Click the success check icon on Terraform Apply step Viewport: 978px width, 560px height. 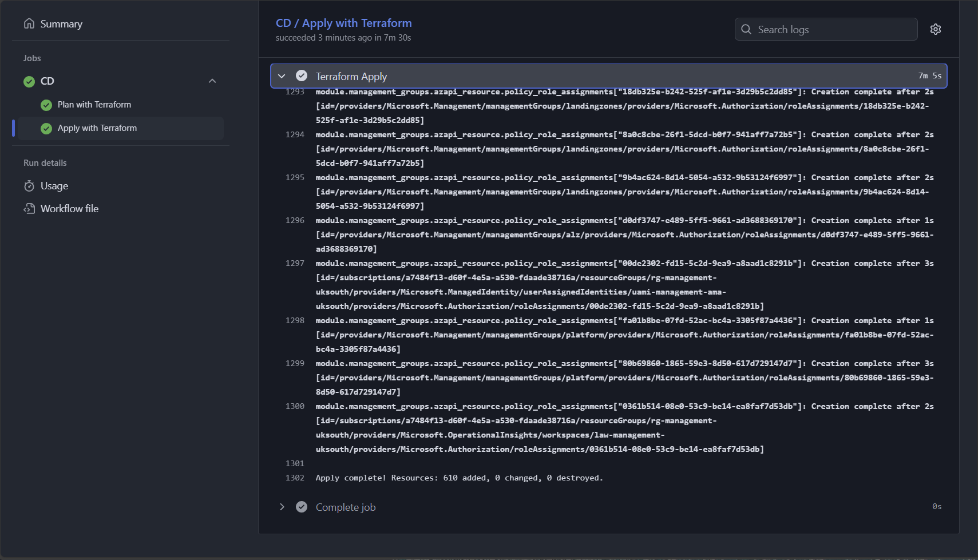pyautogui.click(x=301, y=75)
